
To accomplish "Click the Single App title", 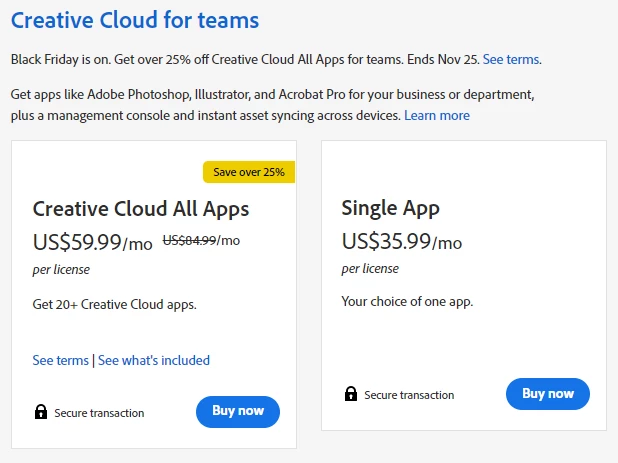I will coord(391,208).
